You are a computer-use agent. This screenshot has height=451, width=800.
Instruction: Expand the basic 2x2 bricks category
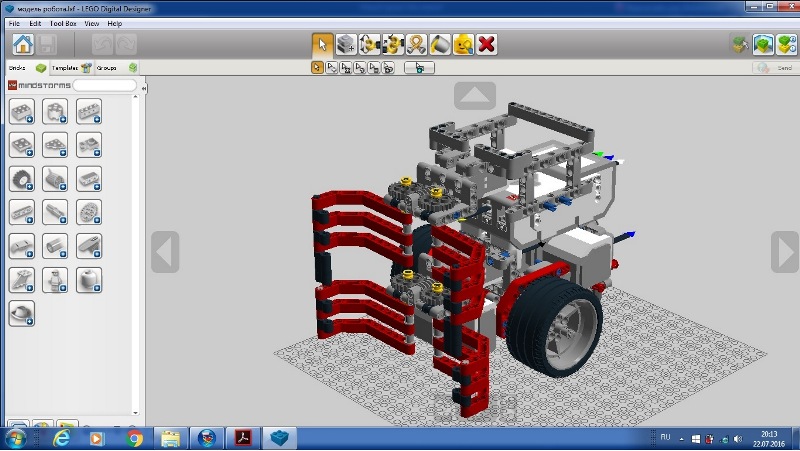click(x=22, y=112)
